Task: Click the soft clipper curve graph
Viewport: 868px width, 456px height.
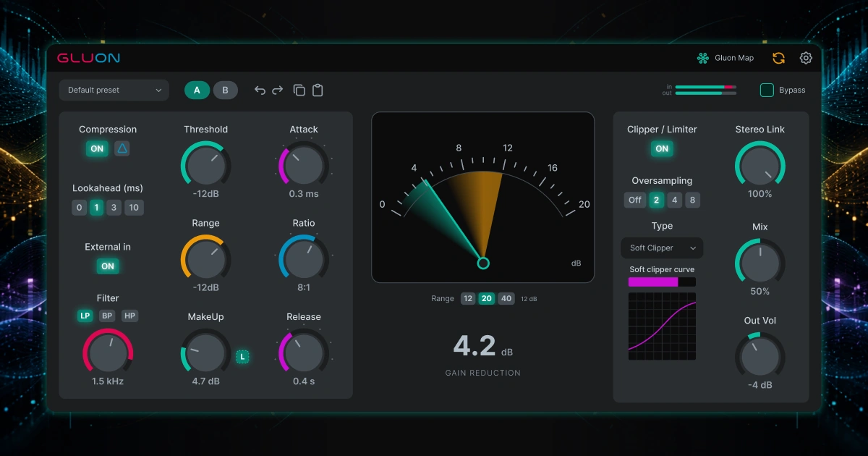Action: 662,326
